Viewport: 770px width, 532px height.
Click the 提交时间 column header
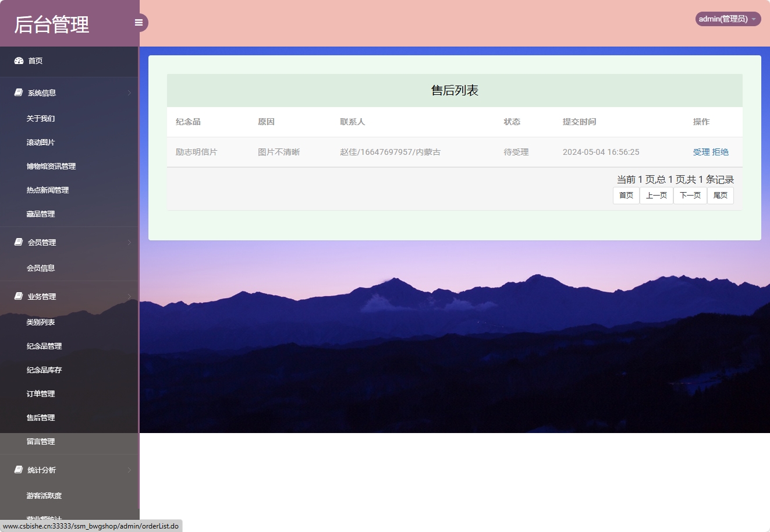tap(579, 122)
